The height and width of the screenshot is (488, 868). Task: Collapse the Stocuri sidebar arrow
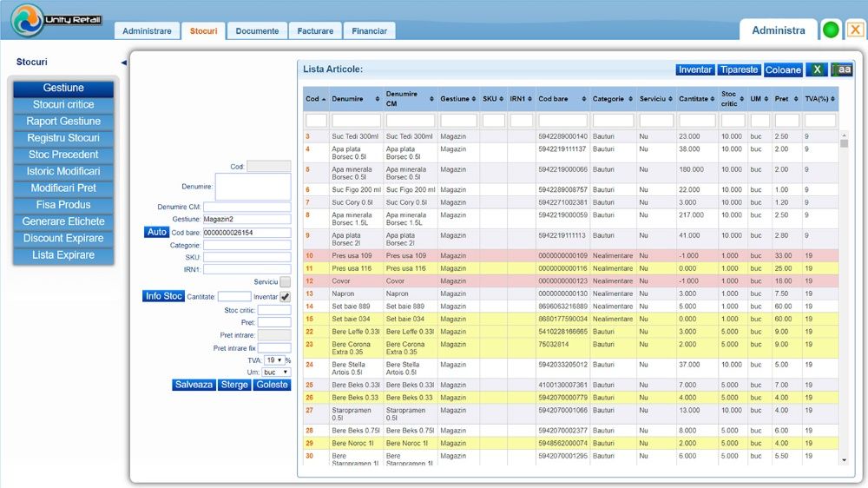point(123,63)
